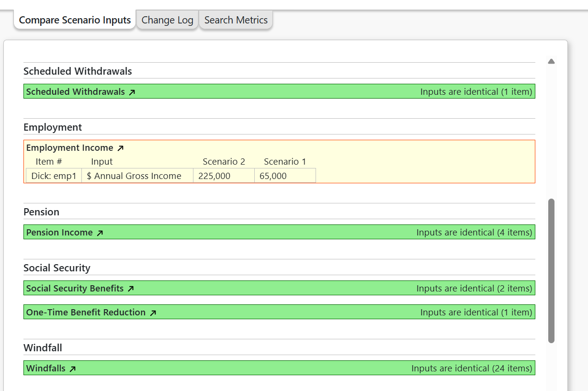The image size is (588, 391).
Task: Click the scroll up arrow at panel top
Action: pos(551,61)
